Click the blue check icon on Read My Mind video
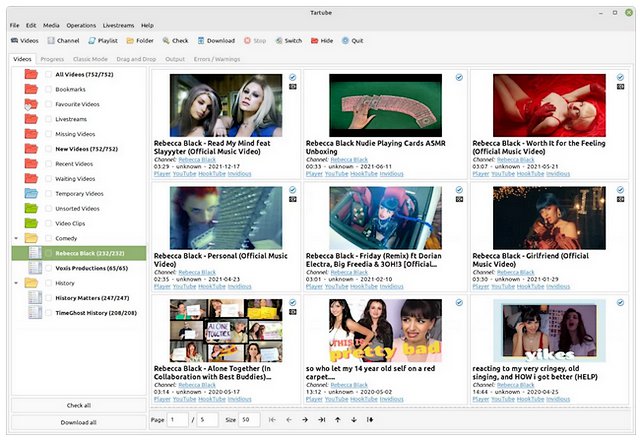The image size is (640, 440). click(293, 77)
